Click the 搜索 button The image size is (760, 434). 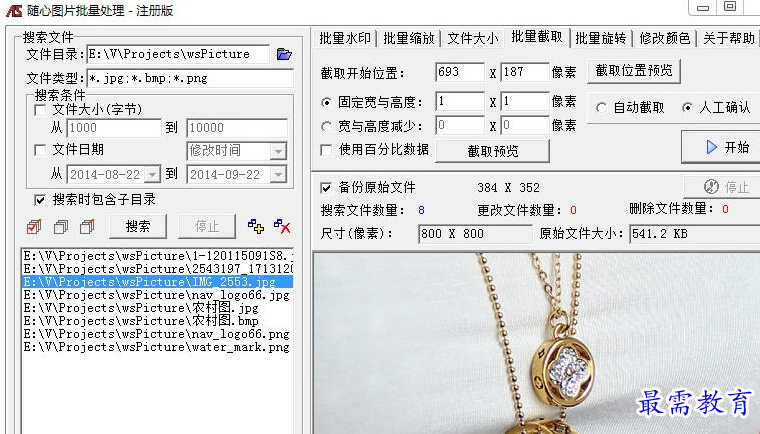tap(138, 226)
